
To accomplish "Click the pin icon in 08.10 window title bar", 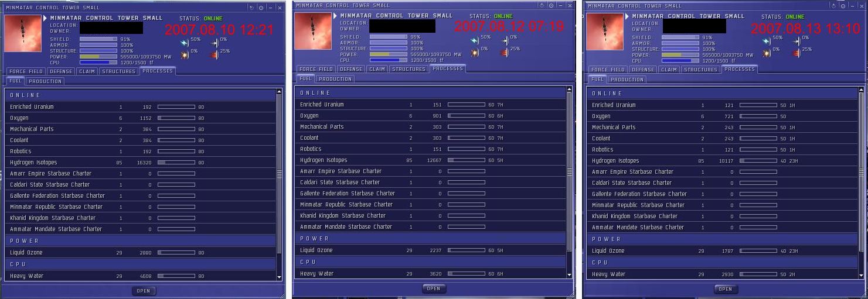I will coord(252,8).
